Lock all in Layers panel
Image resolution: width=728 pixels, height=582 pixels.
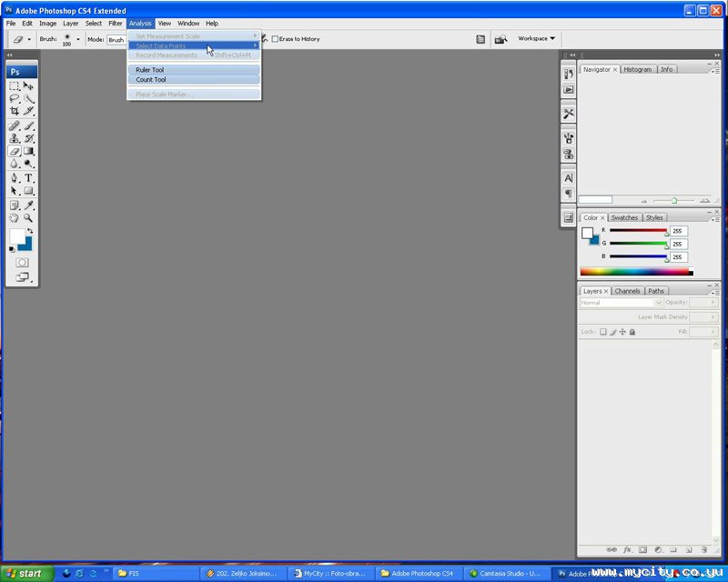(x=632, y=332)
